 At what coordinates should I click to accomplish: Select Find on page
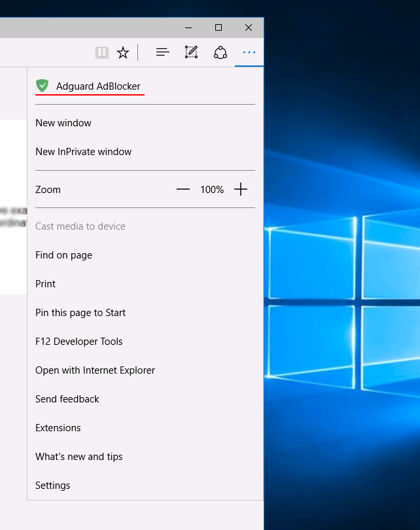coord(64,255)
